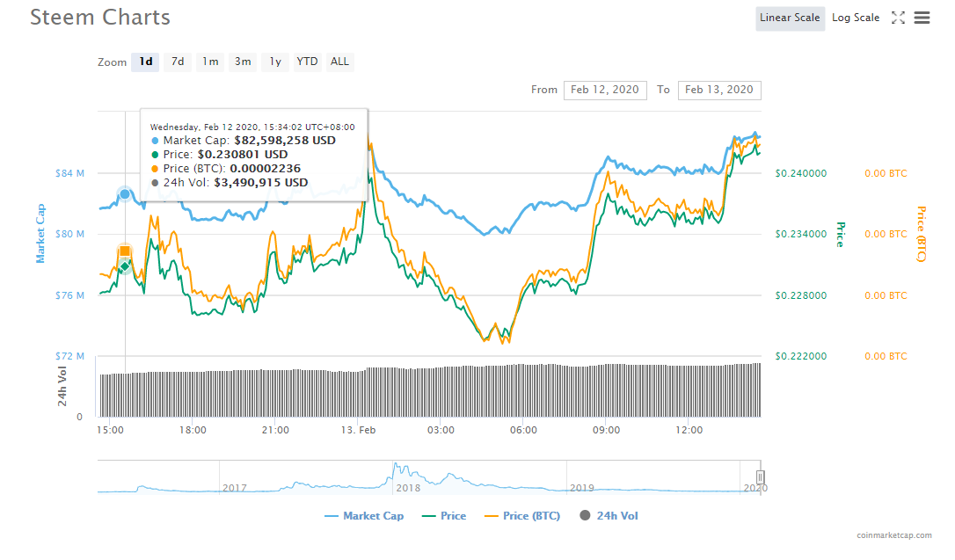Edit the From date field
This screenshot has height=560, width=955.
605,90
